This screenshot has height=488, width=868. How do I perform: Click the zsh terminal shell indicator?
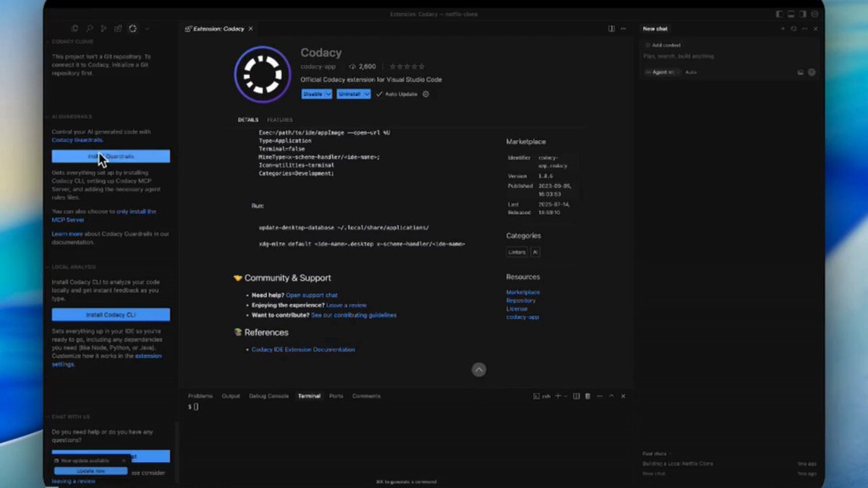tap(542, 396)
